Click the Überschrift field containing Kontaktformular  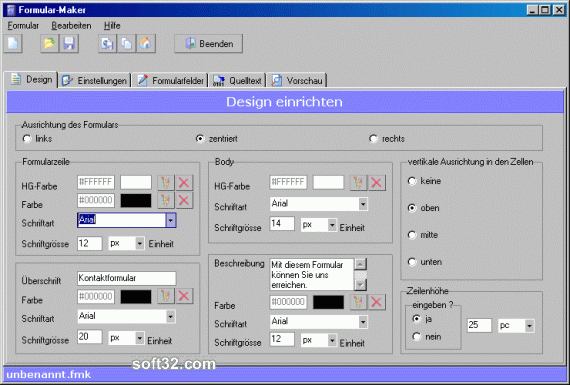(x=127, y=278)
